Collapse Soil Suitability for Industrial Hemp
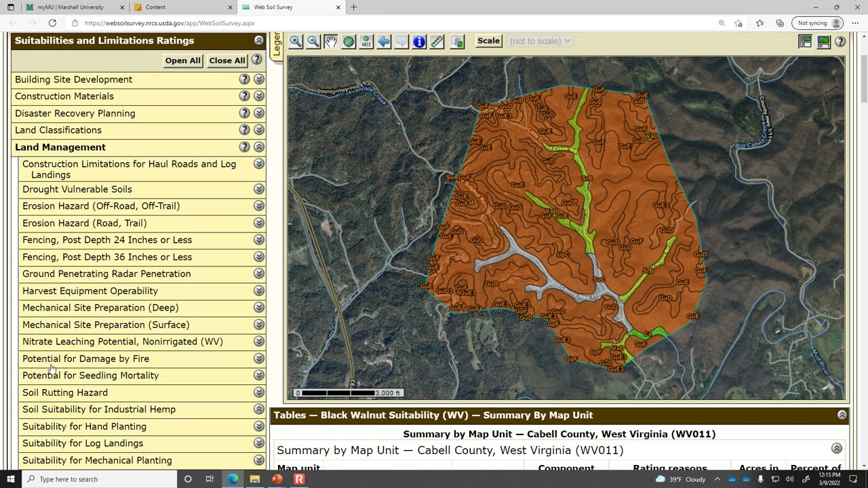Viewport: 868px width, 488px height. coord(258,409)
